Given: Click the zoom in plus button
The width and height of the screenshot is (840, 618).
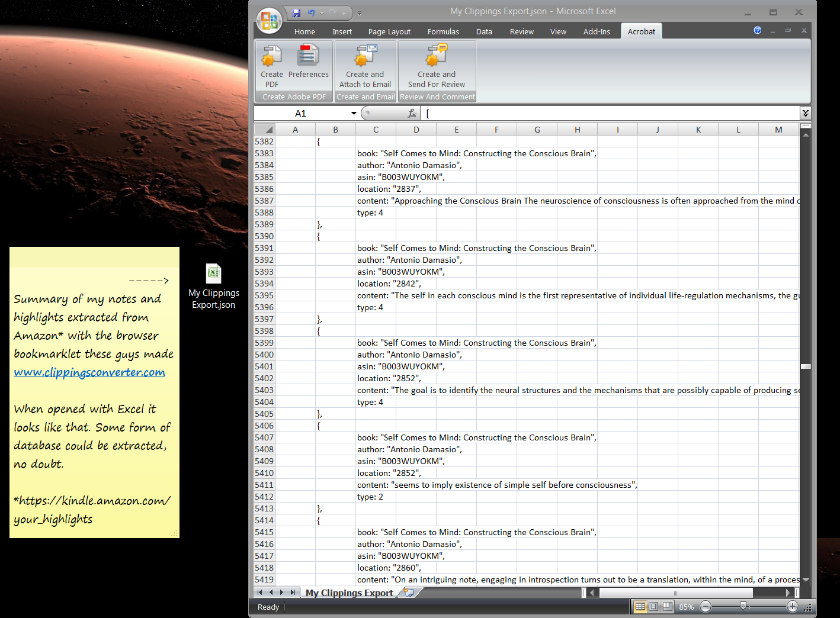Looking at the screenshot, I should [792, 606].
